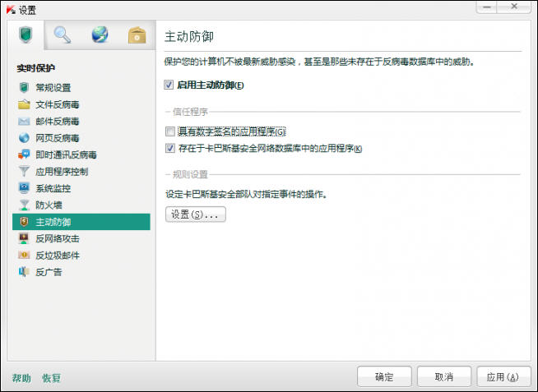Click the chat bubble icon beside 即时通讯反病毒
The width and height of the screenshot is (538, 392).
(24, 154)
